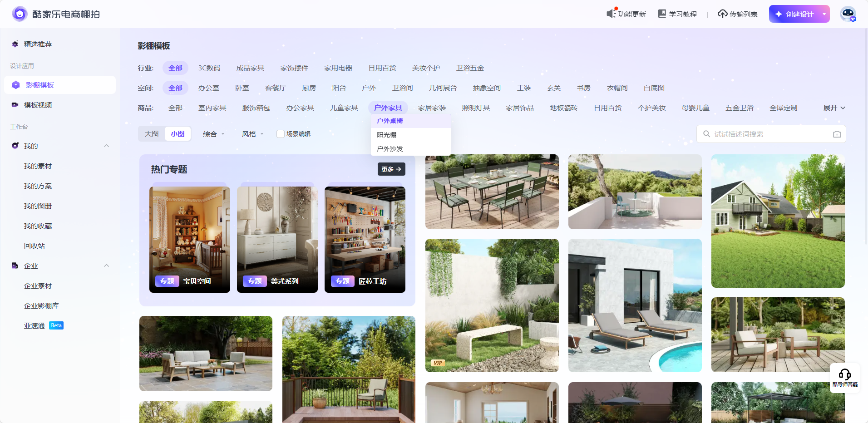Open the 匠芯工坊 topic thumbnail

(x=365, y=240)
